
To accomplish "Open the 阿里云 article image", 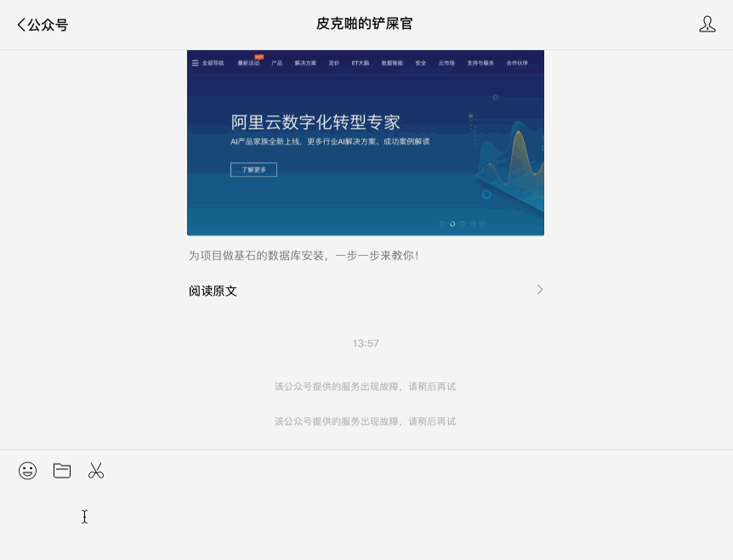I will click(366, 143).
